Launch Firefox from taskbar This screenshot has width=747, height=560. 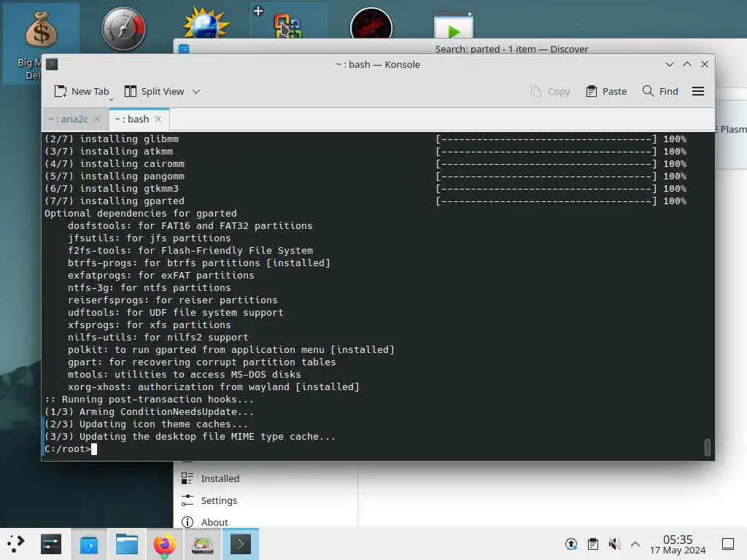(164, 544)
